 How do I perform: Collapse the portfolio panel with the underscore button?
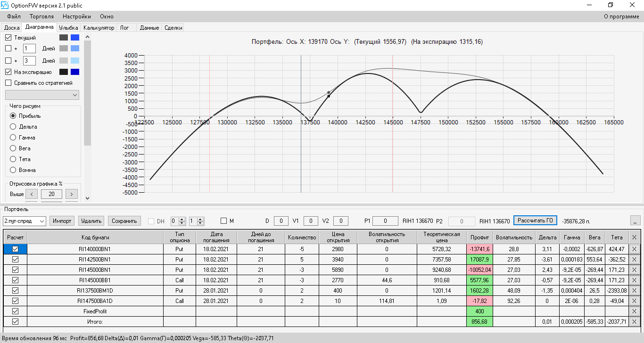pos(635,220)
